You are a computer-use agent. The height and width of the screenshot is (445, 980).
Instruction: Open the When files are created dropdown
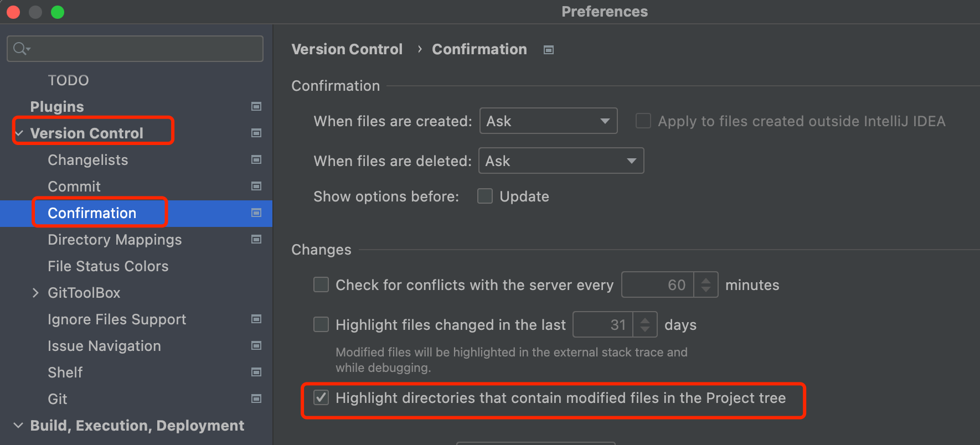coord(548,121)
